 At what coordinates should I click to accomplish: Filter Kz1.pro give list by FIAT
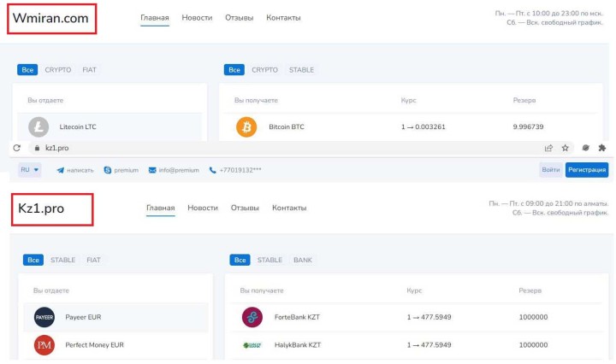[93, 260]
